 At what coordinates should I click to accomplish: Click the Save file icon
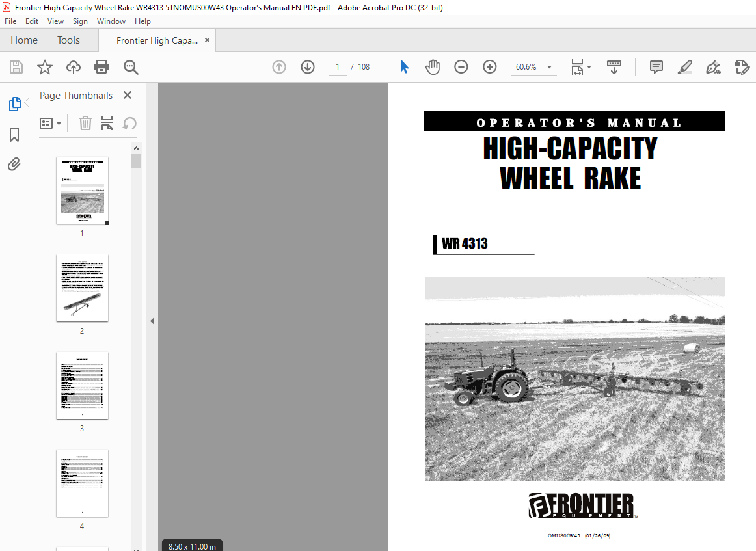point(16,67)
